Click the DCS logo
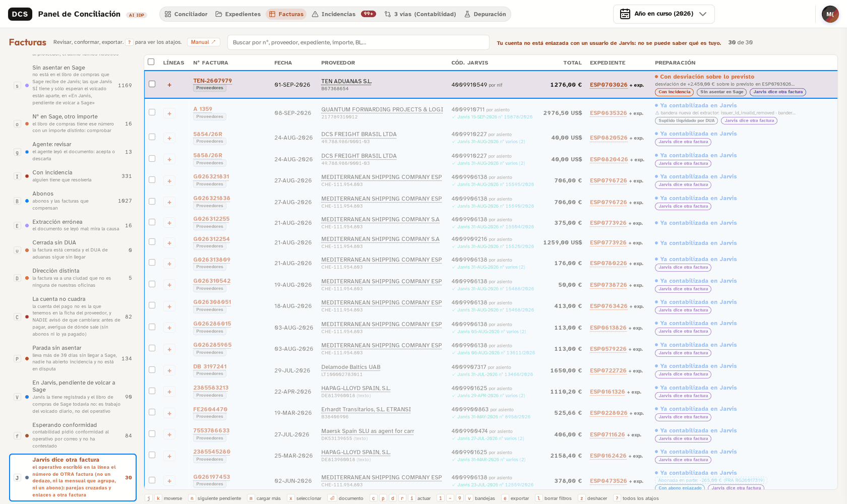Screen dimensions: 847x504 pos(20,14)
